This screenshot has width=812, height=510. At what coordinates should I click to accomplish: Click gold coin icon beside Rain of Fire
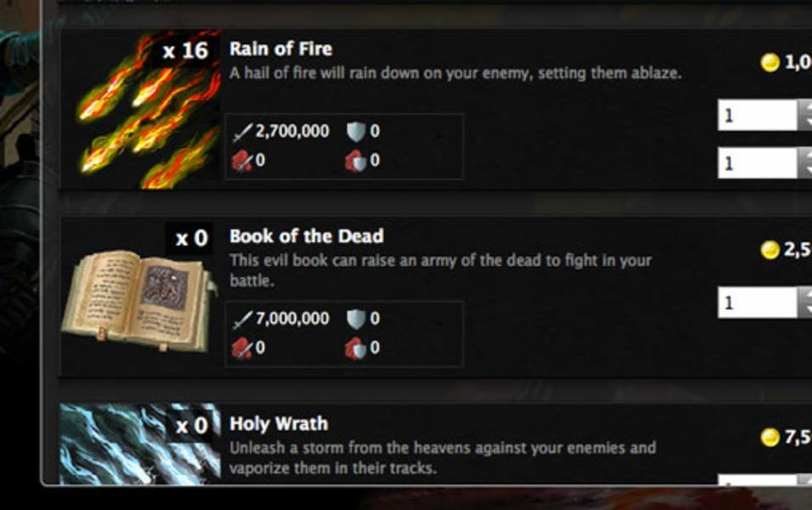(770, 63)
